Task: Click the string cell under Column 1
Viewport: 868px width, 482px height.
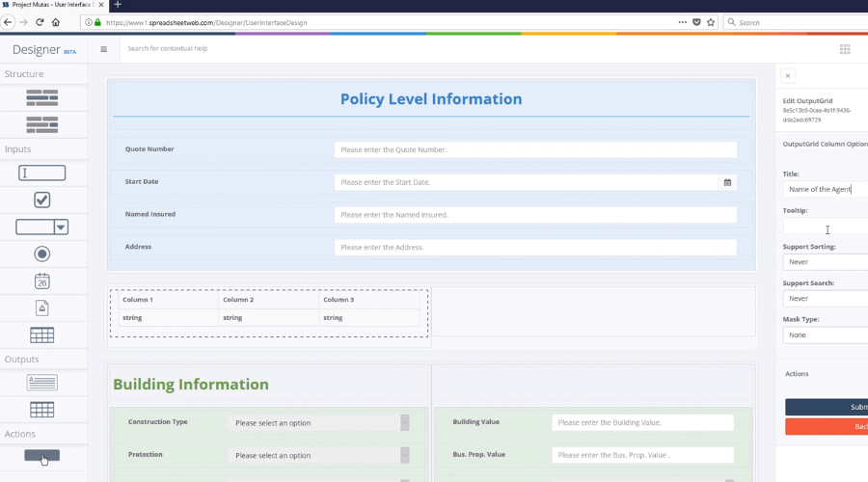Action: 168,318
